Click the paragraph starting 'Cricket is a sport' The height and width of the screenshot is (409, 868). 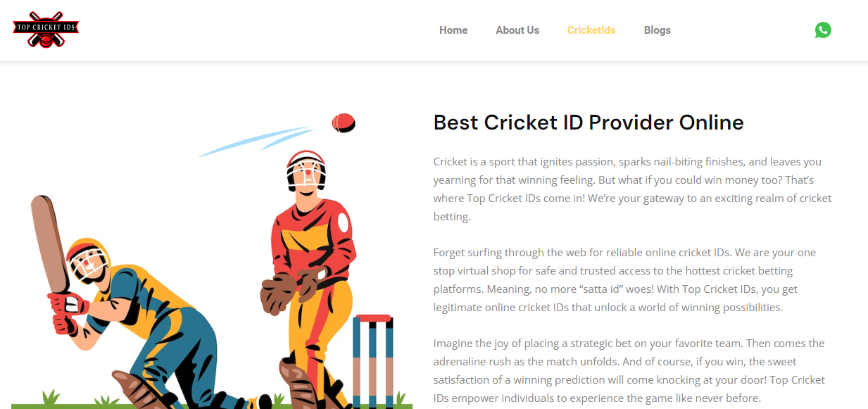[633, 189]
